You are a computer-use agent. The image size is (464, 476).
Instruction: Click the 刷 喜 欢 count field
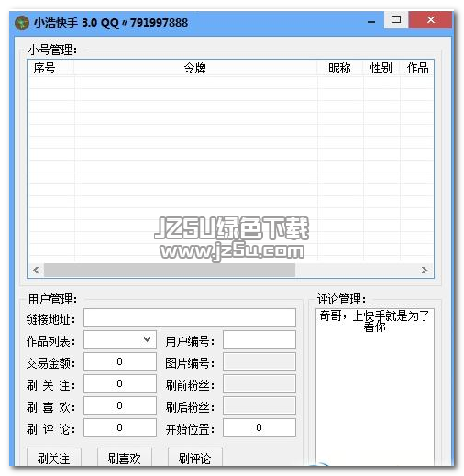[120, 405]
